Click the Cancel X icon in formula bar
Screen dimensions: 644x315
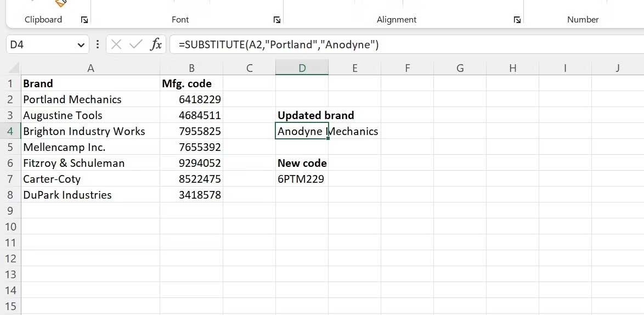(x=116, y=44)
